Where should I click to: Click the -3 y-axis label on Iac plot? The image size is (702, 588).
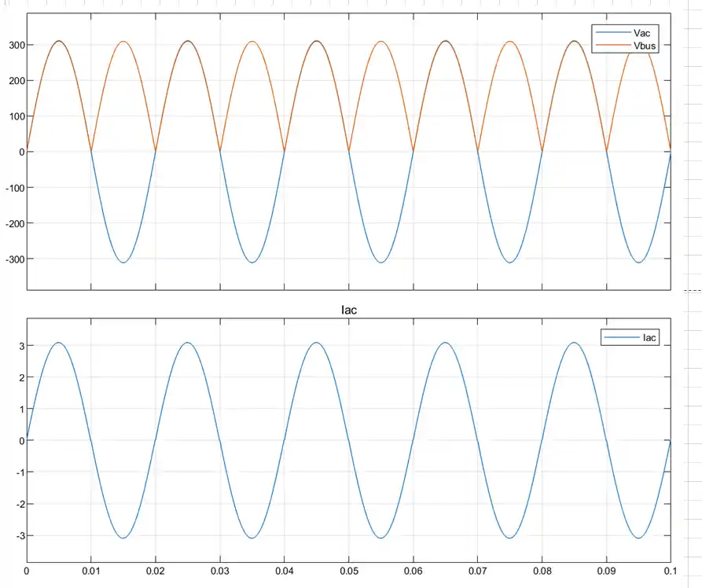pyautogui.click(x=20, y=535)
